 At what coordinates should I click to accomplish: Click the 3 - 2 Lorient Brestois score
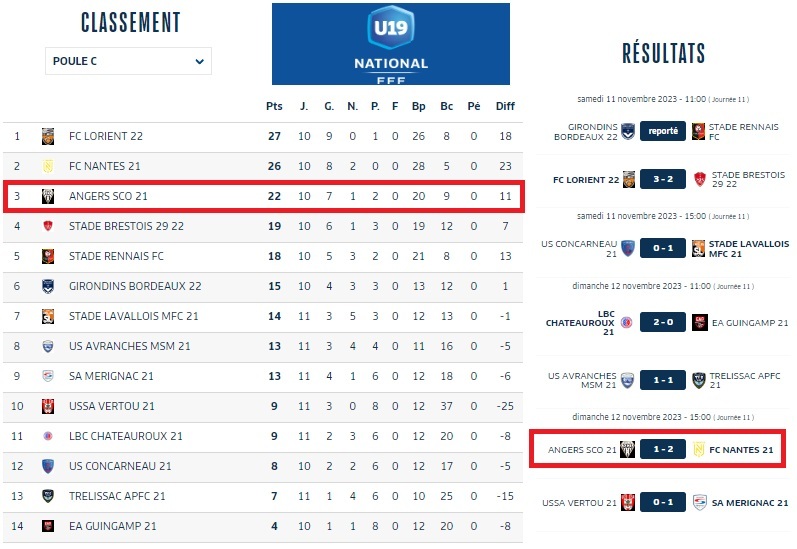click(663, 179)
